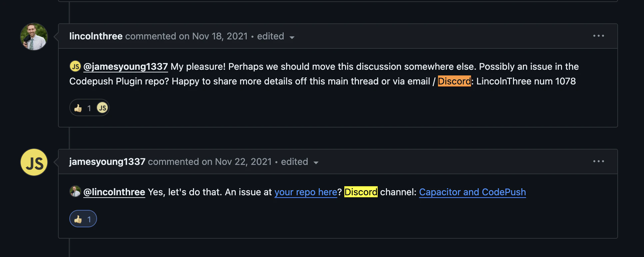Open the Nov 22, 2021 comment timestamp
This screenshot has width=644, height=257.
coord(243,162)
